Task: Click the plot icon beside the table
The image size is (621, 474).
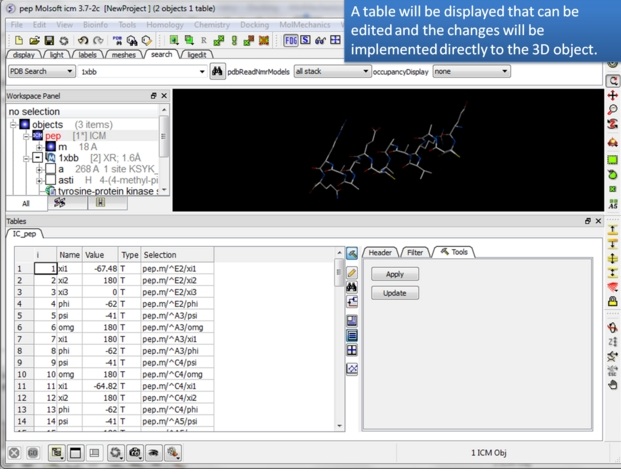Action: pos(352,369)
